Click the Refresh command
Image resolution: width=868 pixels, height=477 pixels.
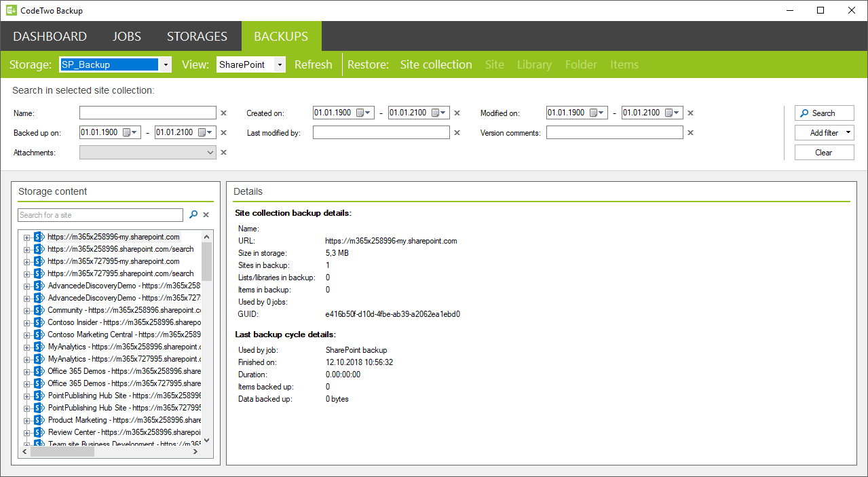tap(314, 64)
